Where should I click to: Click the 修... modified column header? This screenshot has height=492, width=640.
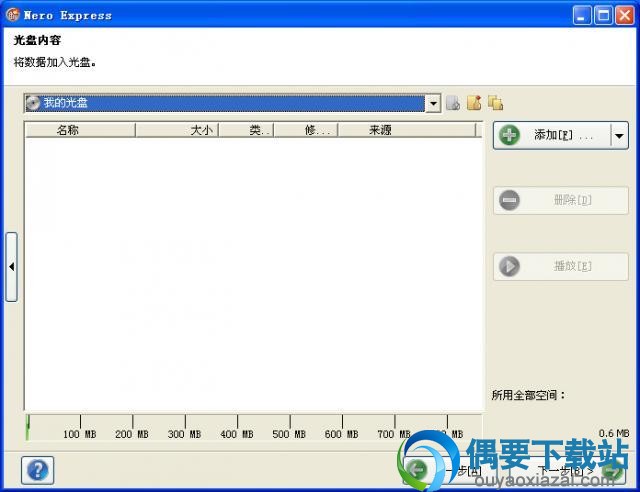click(x=306, y=130)
